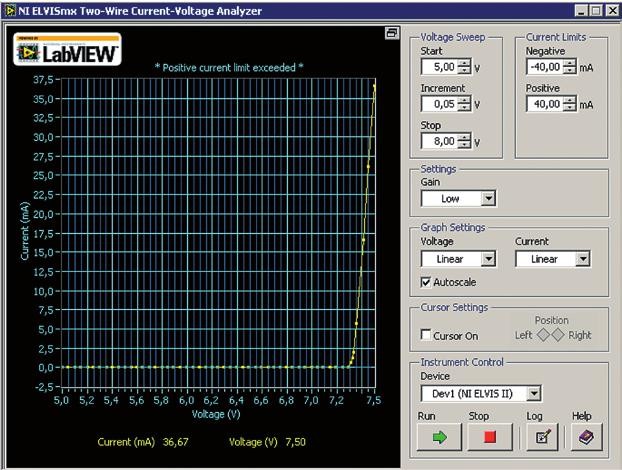Open the Device dropdown Dev1 (NI ELVIS II)
Screen dimensions: 622x470
tap(481, 393)
